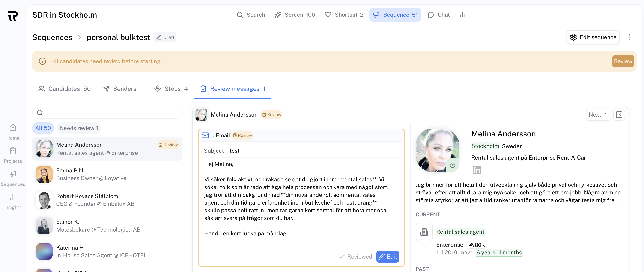Open the three-dot sequence options menu
Viewport: 644px width, 272px height.
point(629,37)
